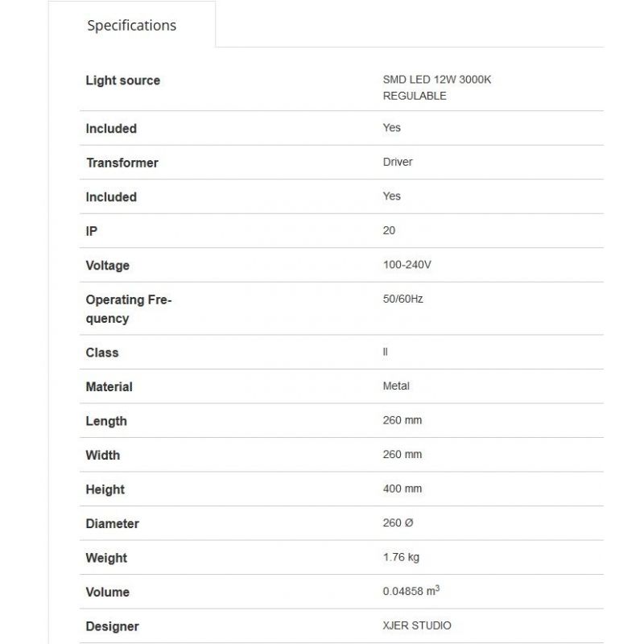Select the 50/60Hz value
This screenshot has width=644, height=644.
(x=402, y=299)
